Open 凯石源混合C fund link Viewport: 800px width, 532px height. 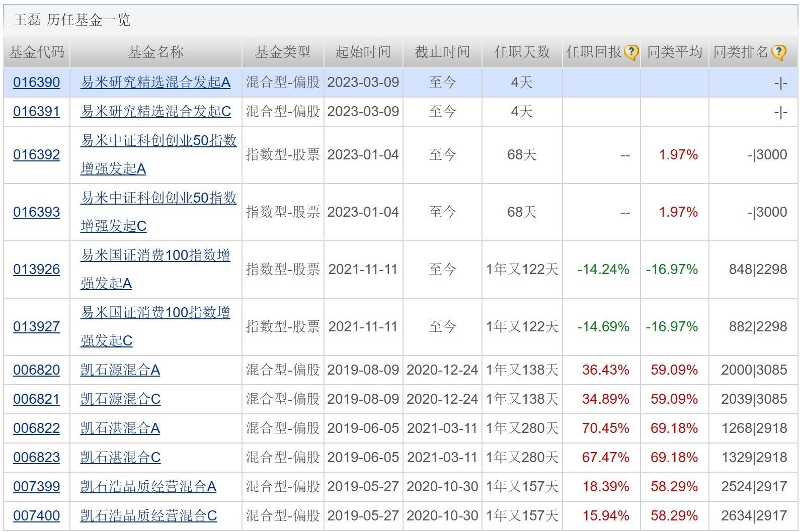coord(120,399)
